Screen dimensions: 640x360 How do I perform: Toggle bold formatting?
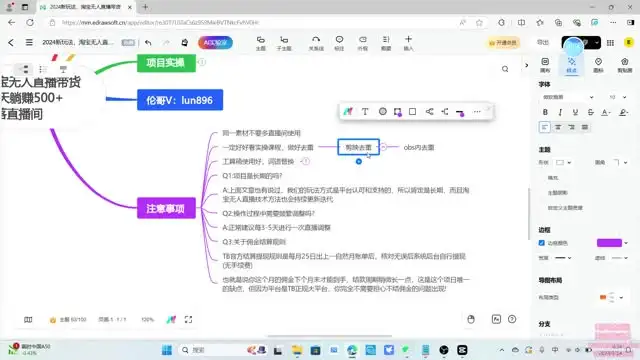(545, 112)
